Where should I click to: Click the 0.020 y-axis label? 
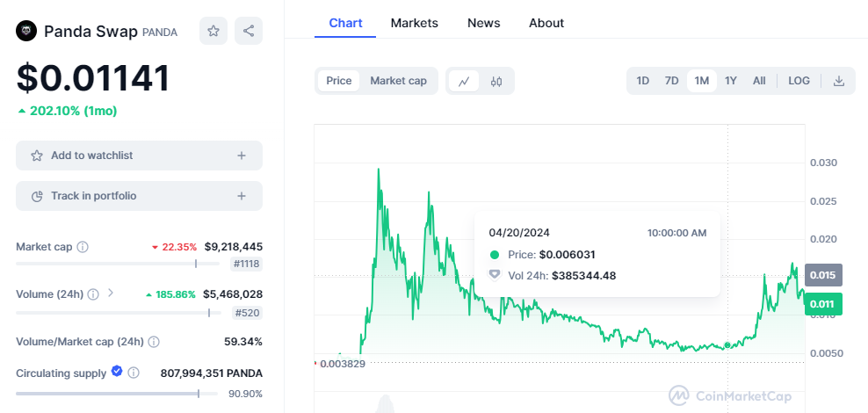(x=824, y=239)
